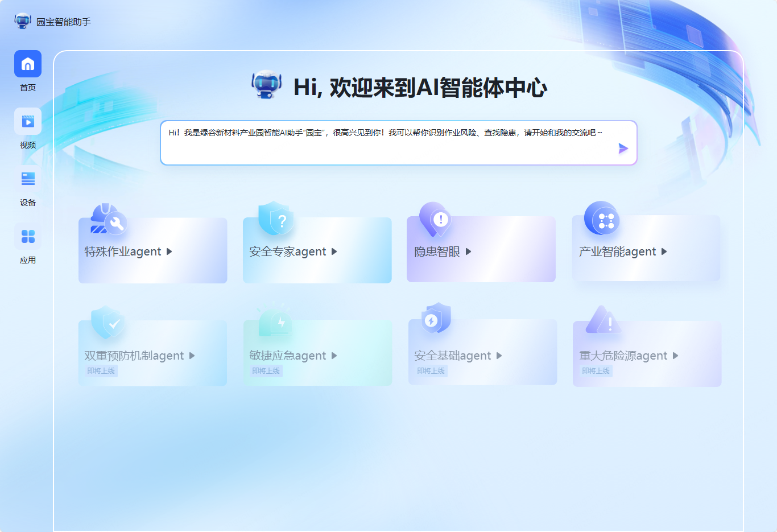Open the 特殊作业agent card title

123,251
